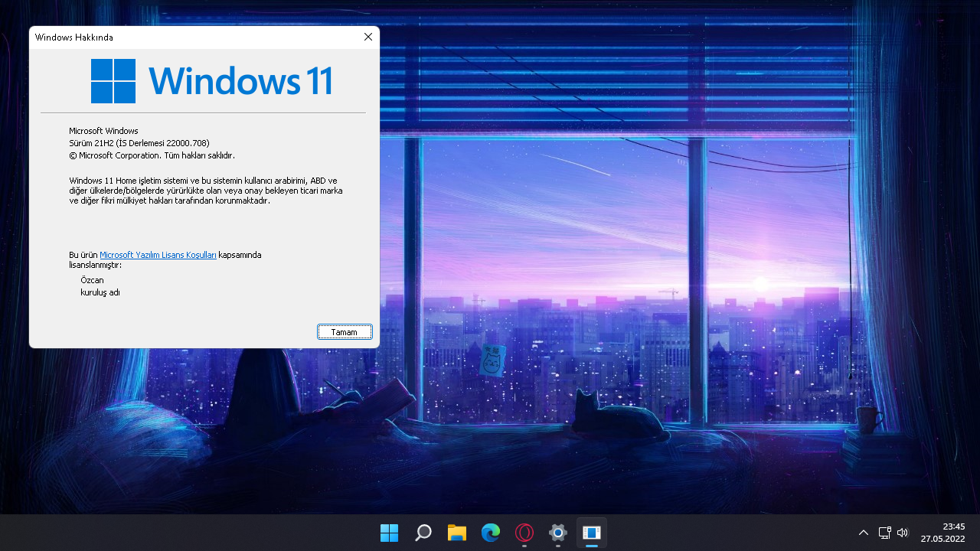Mute audio via the speaker tray icon

pyautogui.click(x=903, y=533)
